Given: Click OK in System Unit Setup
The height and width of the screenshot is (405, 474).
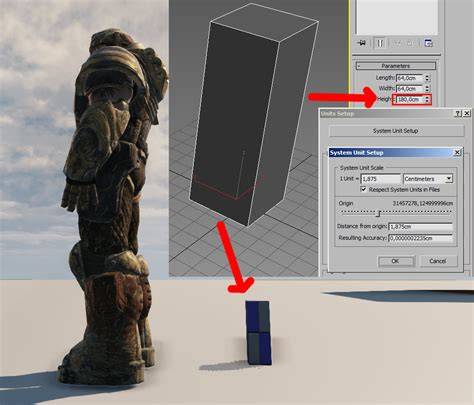Looking at the screenshot, I should coord(396,261).
